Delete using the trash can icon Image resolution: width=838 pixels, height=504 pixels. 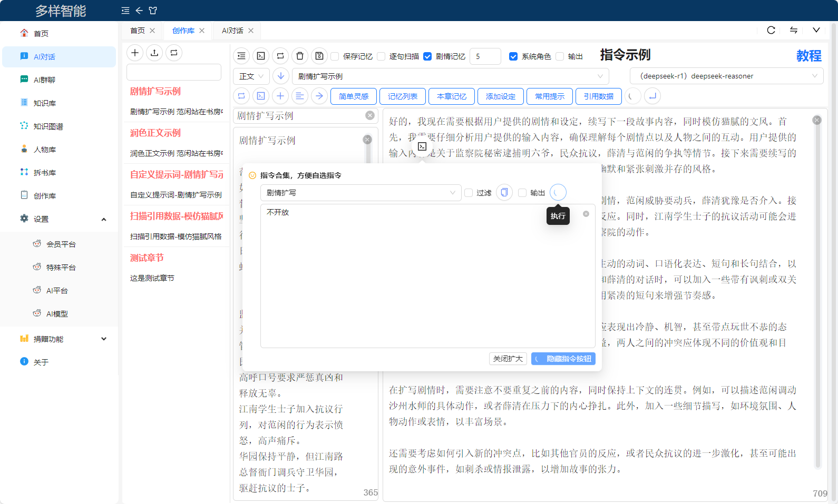[x=300, y=56]
